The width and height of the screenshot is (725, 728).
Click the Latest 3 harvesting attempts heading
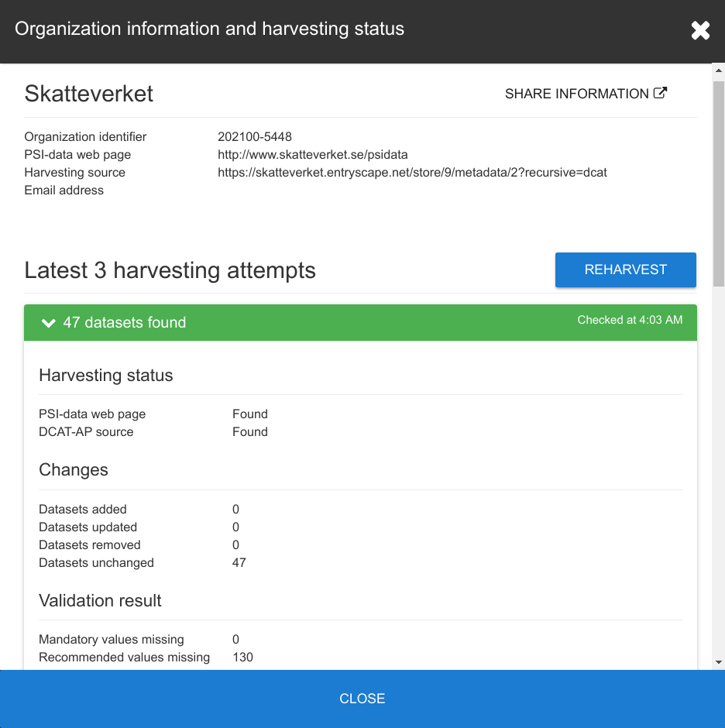pos(170,270)
